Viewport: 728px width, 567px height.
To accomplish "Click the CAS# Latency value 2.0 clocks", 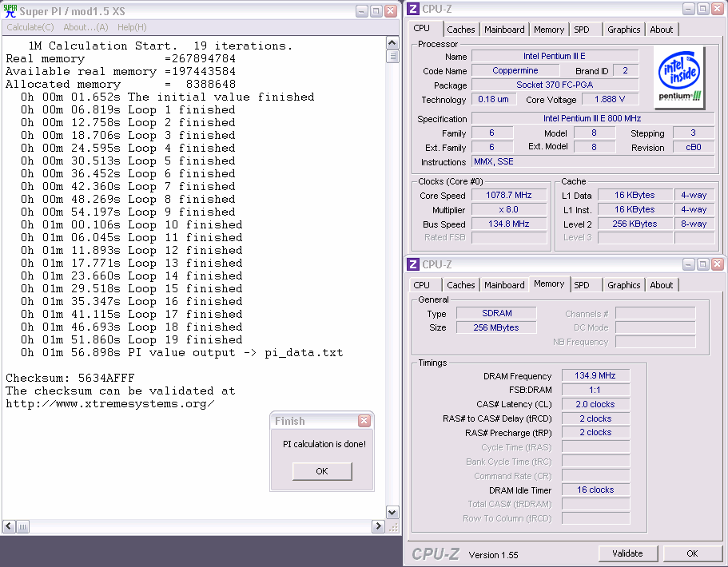I will (595, 404).
